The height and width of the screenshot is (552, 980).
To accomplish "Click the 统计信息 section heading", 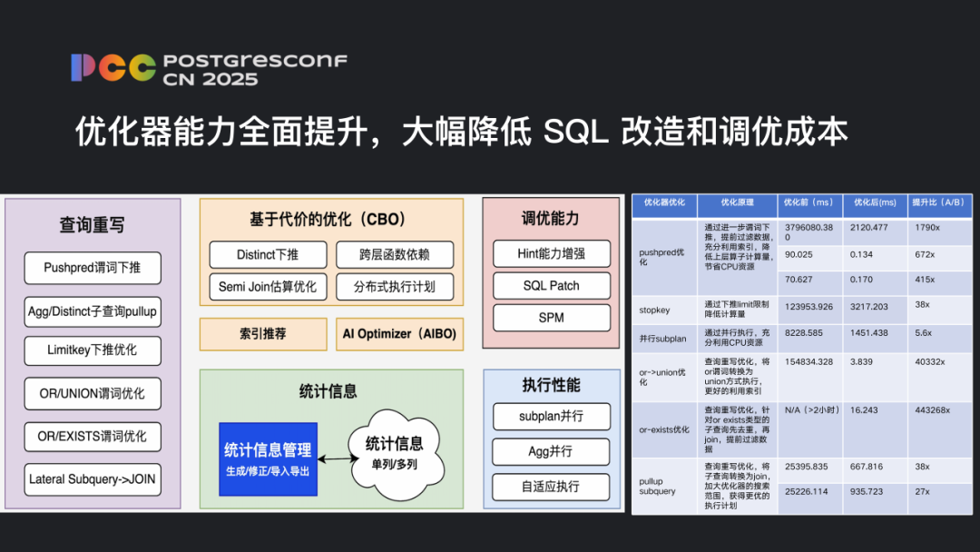I will pyautogui.click(x=328, y=391).
